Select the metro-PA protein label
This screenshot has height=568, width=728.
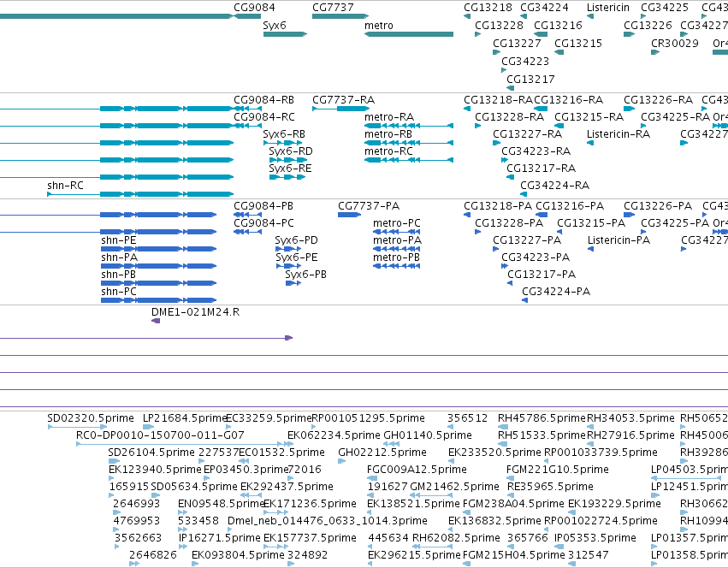click(398, 240)
